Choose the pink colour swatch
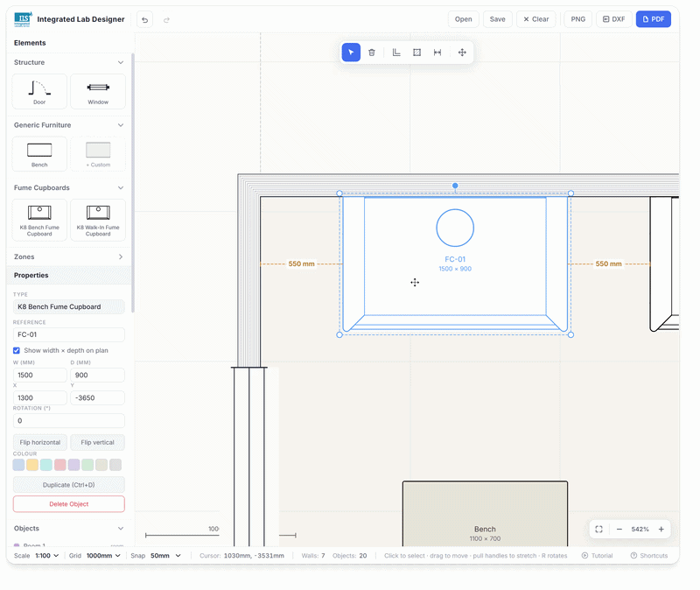Viewport: 700px width, 590px height. [x=59, y=465]
